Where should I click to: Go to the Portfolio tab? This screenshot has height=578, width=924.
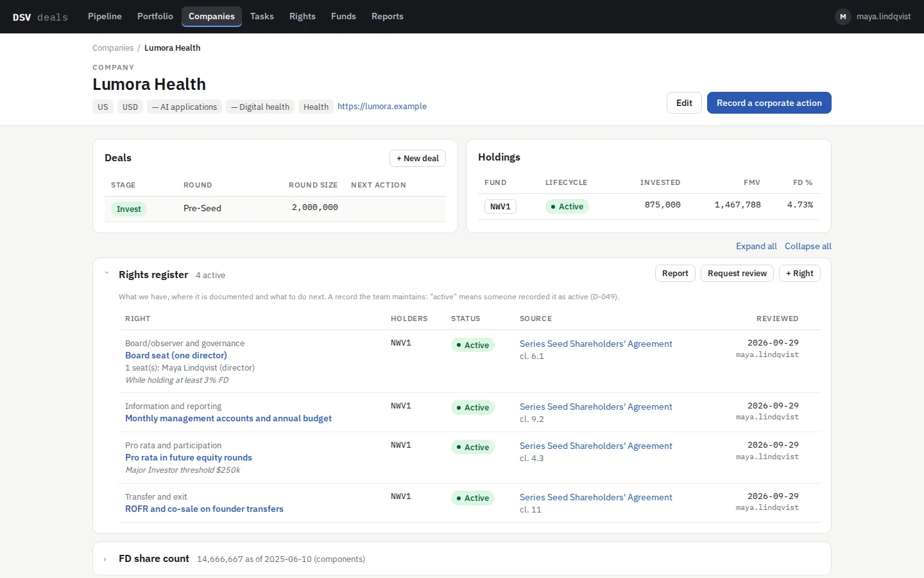155,16
